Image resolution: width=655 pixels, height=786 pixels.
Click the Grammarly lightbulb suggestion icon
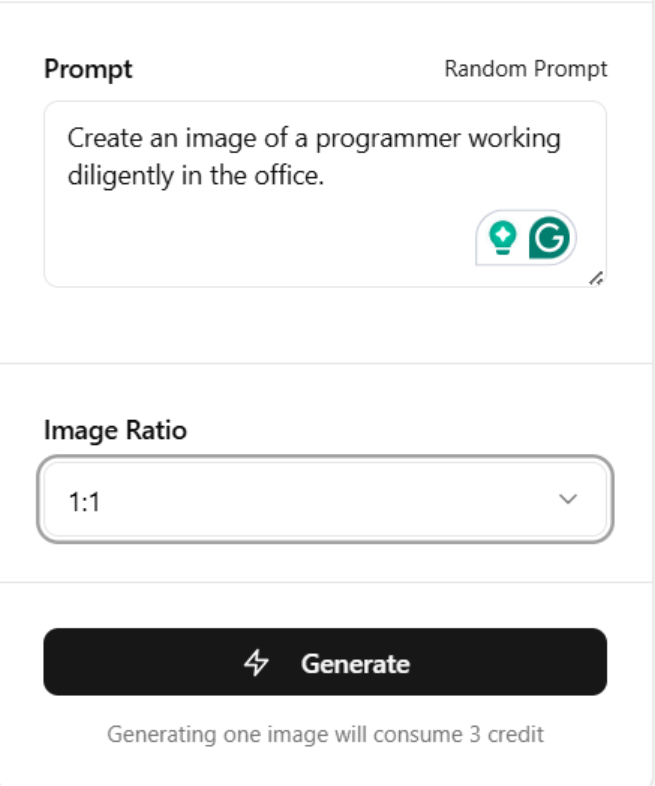[x=501, y=237]
